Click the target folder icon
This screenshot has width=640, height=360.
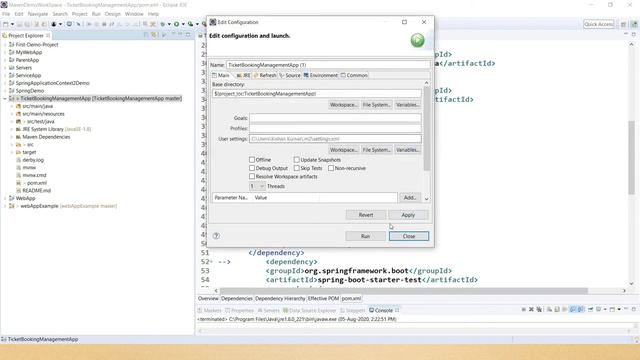click(x=18, y=152)
